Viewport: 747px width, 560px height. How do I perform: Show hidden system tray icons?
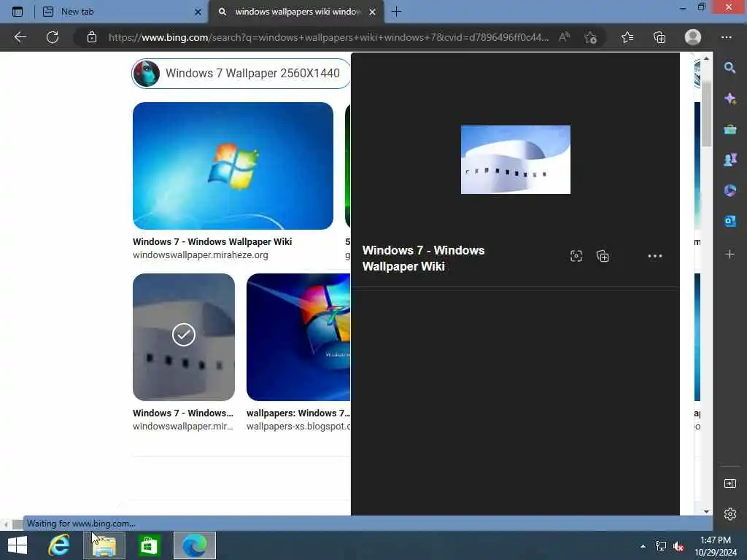point(643,546)
